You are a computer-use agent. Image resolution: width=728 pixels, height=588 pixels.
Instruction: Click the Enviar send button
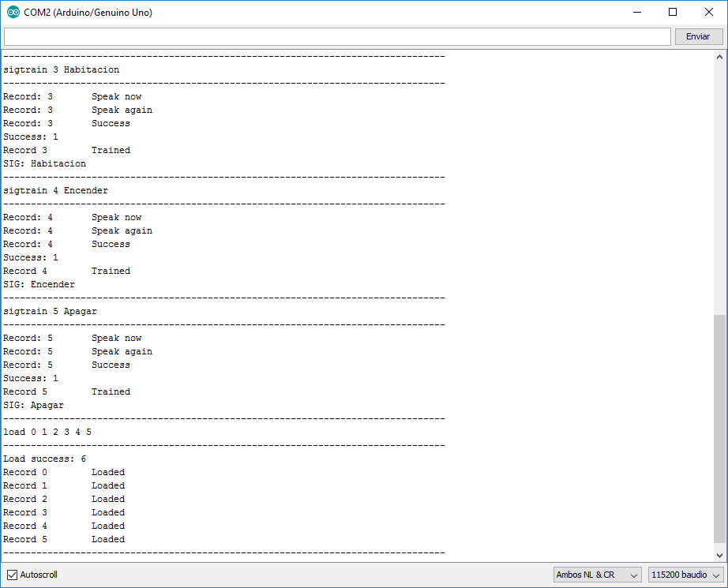[x=698, y=36]
